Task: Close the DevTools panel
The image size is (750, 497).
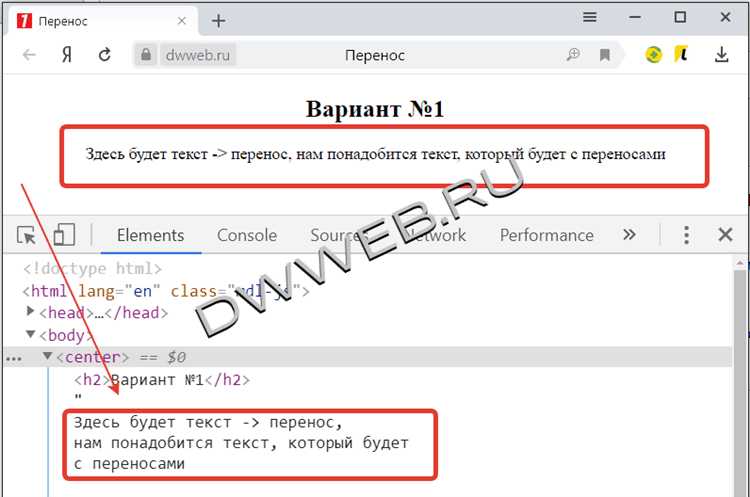Action: [x=725, y=235]
